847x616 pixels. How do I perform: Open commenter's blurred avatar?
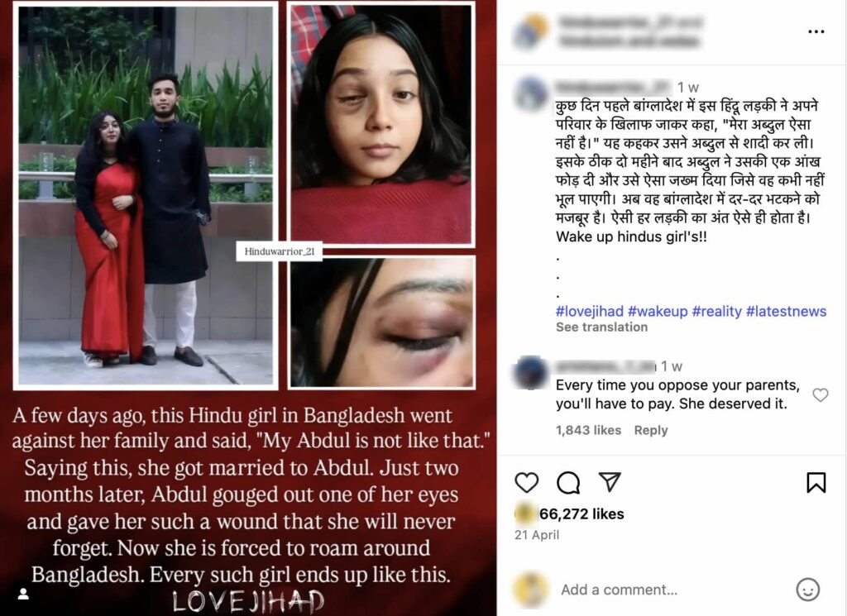click(530, 372)
